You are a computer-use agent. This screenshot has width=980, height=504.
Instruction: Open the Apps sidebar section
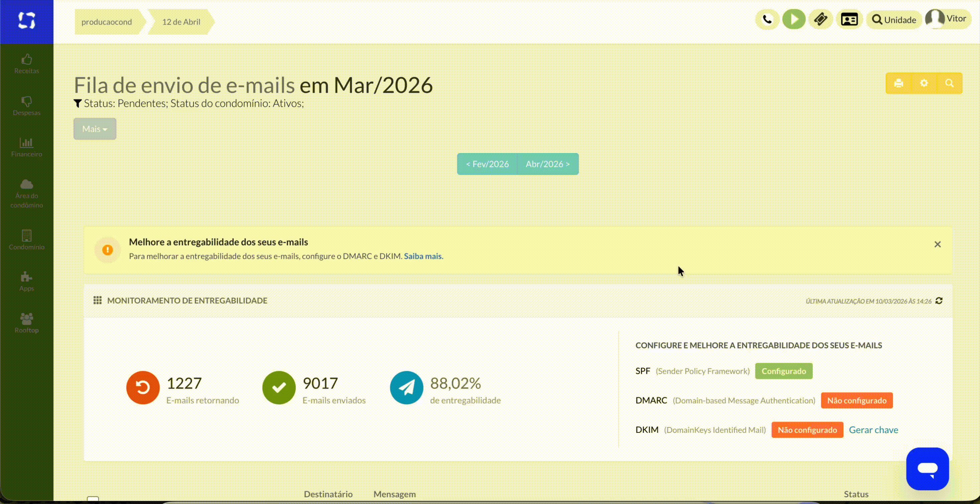[x=27, y=281]
